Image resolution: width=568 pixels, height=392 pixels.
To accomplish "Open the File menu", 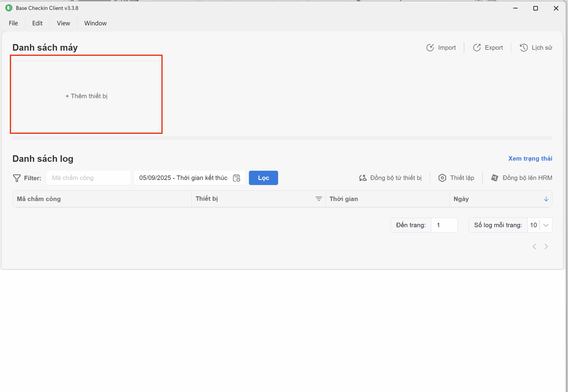I will pyautogui.click(x=13, y=23).
